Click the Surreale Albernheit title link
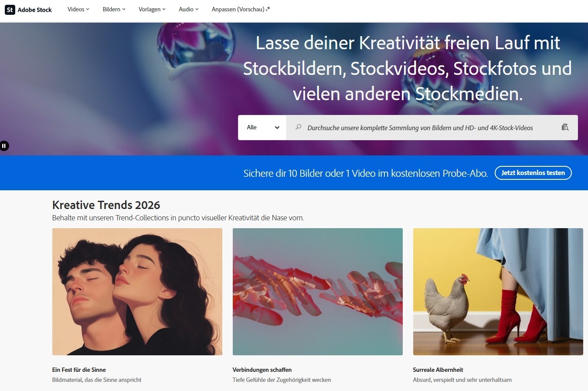The width and height of the screenshot is (588, 391). 438,370
